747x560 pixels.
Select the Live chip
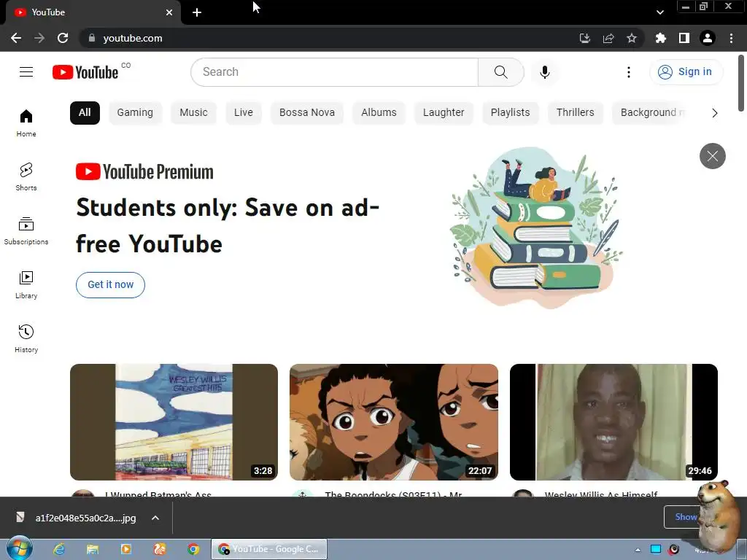(x=244, y=113)
